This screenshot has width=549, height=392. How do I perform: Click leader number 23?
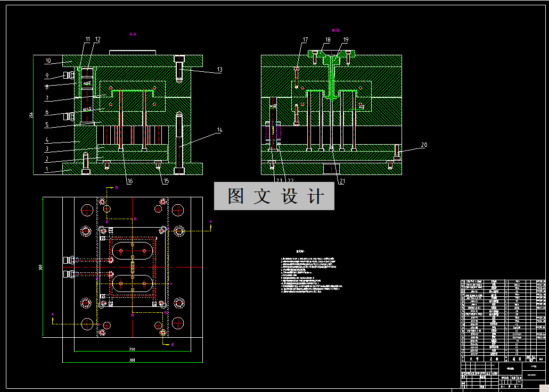[279, 180]
